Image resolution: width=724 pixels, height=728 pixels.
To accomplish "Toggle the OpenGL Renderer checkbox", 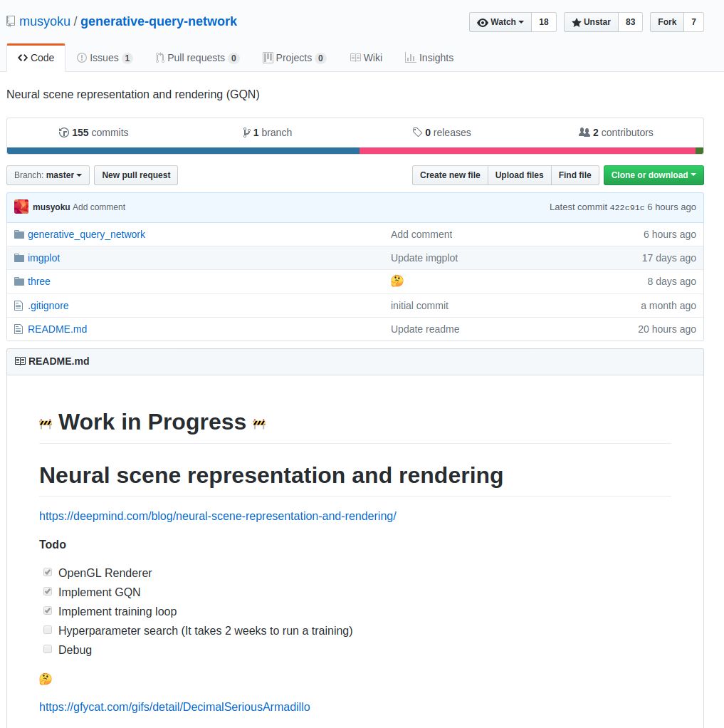I will point(48,572).
